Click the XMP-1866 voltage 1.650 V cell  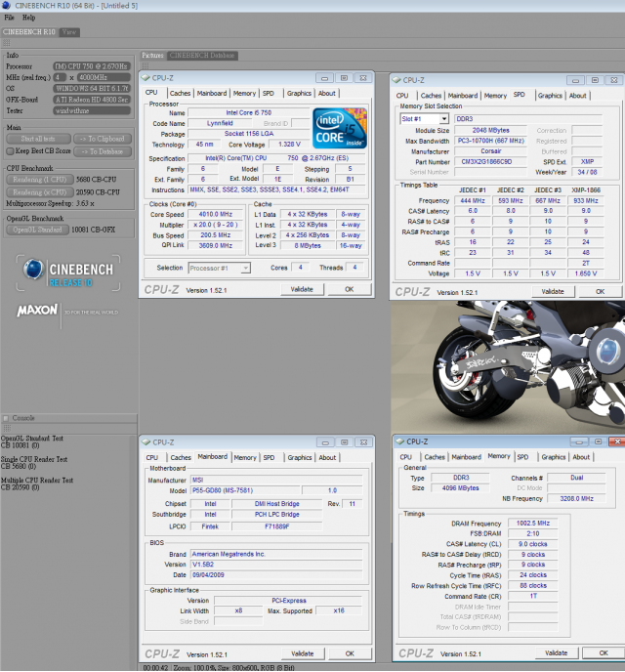586,273
